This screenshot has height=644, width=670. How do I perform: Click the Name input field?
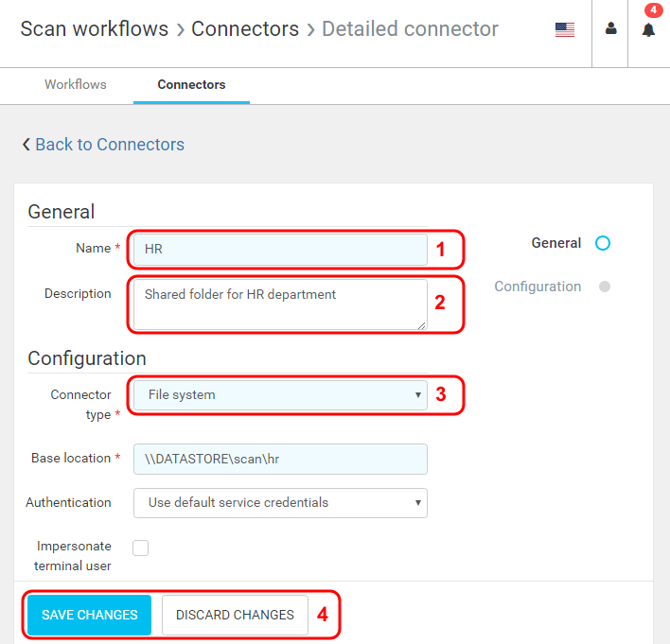280,250
